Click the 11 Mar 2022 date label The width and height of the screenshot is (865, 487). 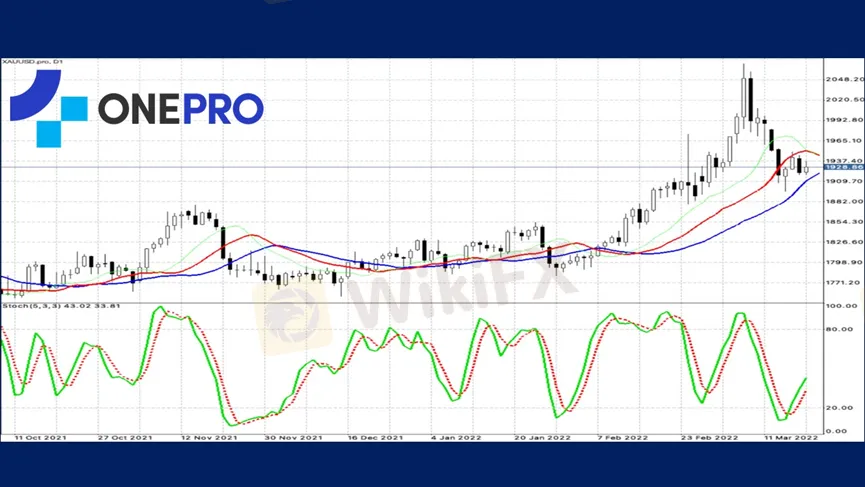(x=791, y=437)
